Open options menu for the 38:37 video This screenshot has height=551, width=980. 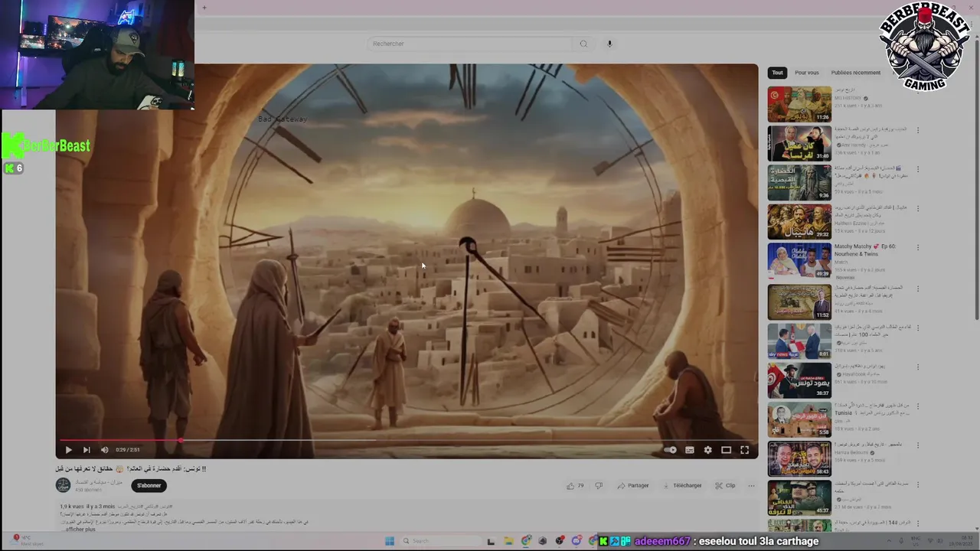(x=918, y=367)
